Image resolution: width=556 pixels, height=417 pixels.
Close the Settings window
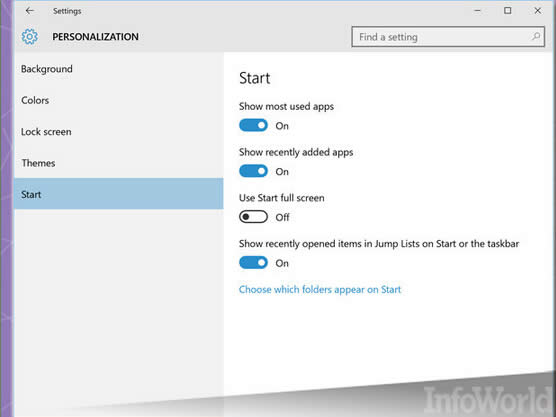[538, 11]
